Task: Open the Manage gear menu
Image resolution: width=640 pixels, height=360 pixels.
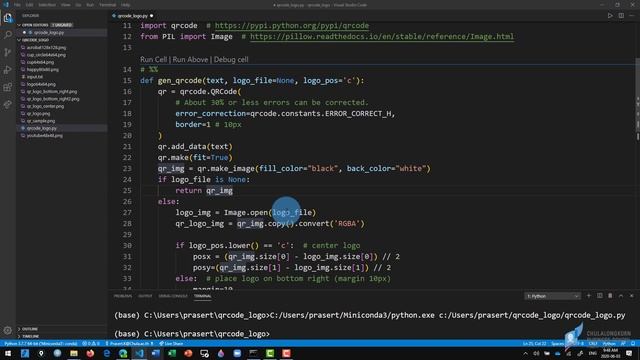Action: point(8,330)
